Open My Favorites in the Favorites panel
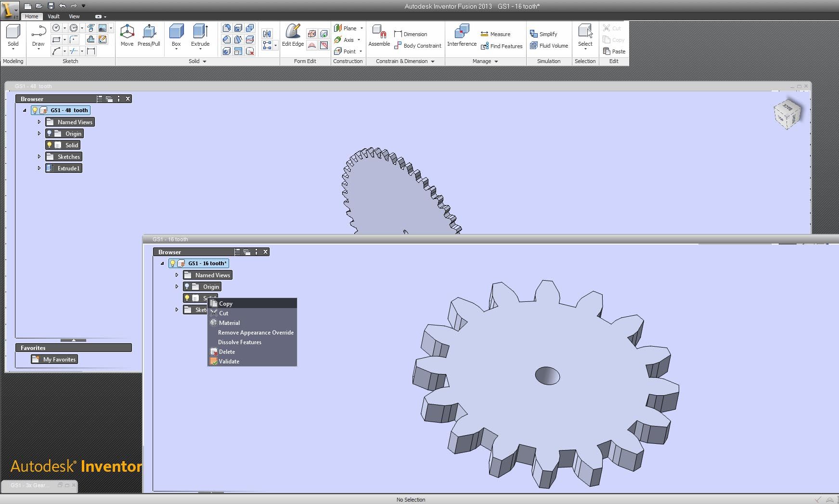This screenshot has height=504, width=839. point(54,359)
